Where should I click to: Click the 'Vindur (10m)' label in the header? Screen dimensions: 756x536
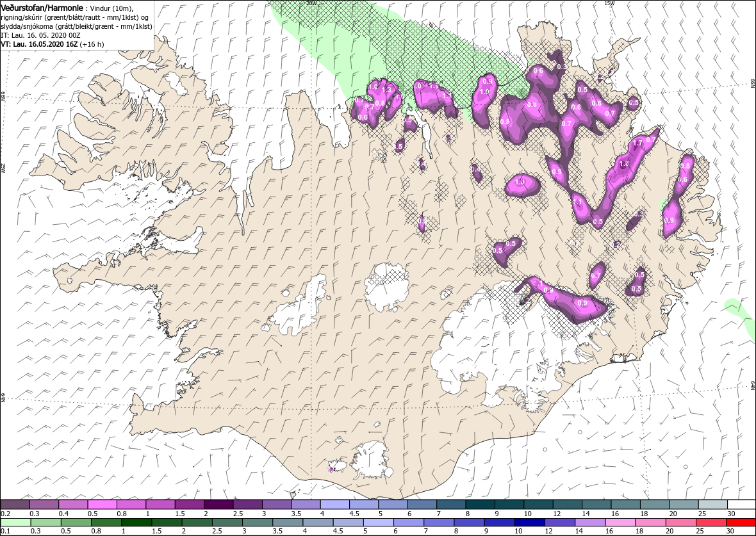pos(112,9)
